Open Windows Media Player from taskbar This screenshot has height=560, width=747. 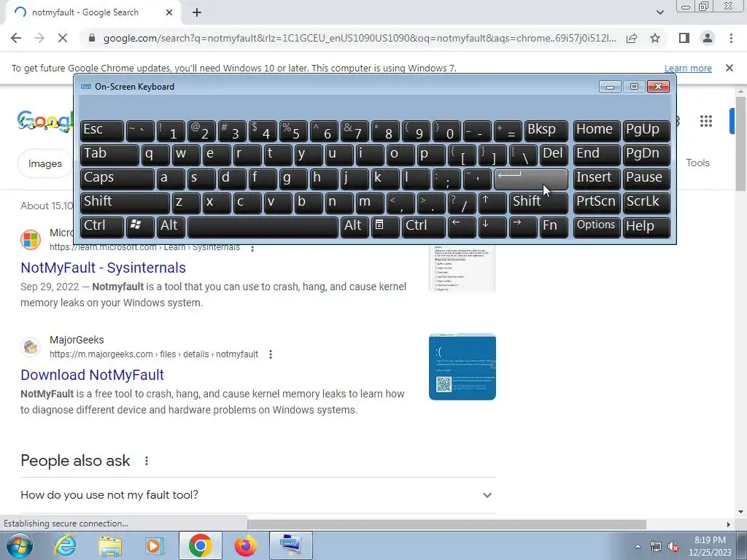[x=155, y=545]
